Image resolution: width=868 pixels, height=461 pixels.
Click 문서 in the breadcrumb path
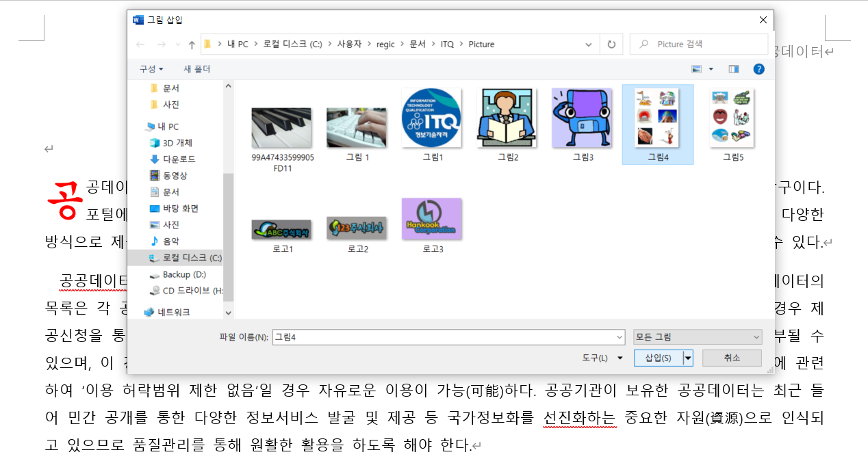tap(418, 44)
